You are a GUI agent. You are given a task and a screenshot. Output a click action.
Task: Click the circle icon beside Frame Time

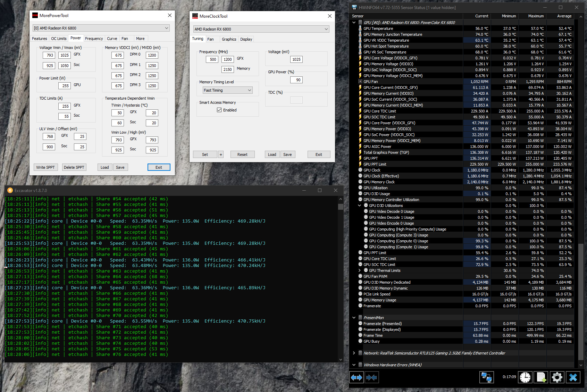click(360, 335)
